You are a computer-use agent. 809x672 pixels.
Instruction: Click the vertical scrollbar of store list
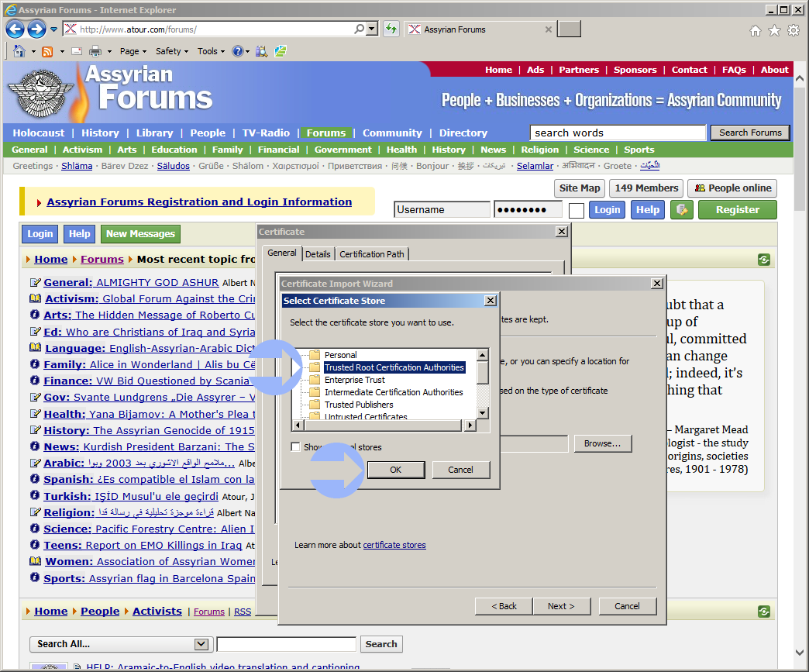483,384
